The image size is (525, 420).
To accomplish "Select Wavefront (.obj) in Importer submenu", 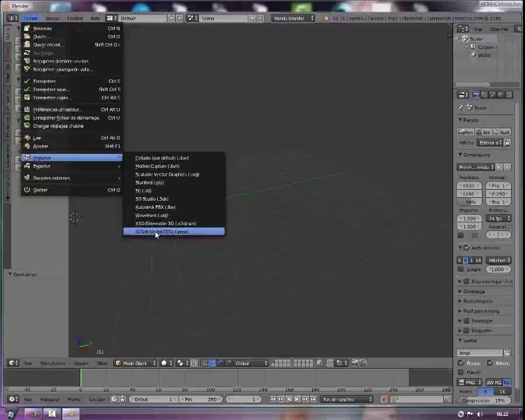I will 174,215.
